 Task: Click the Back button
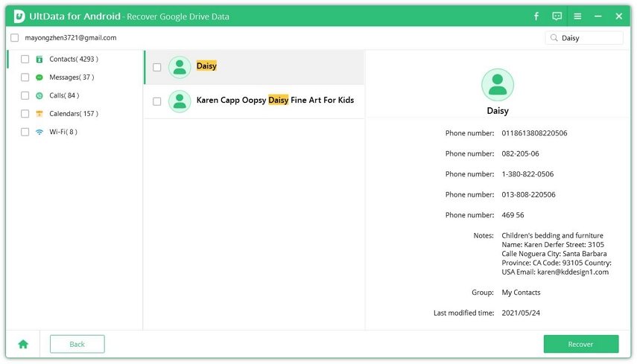pyautogui.click(x=77, y=344)
